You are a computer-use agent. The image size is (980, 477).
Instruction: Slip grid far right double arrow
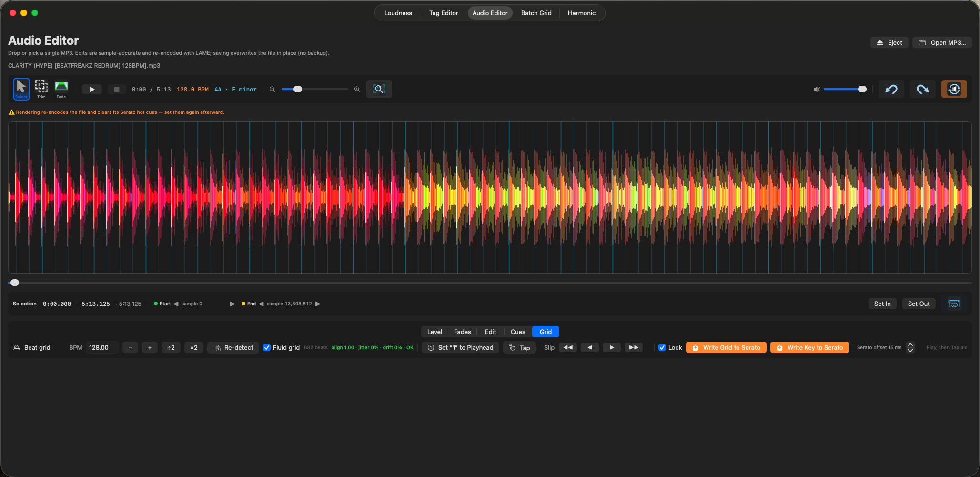634,347
